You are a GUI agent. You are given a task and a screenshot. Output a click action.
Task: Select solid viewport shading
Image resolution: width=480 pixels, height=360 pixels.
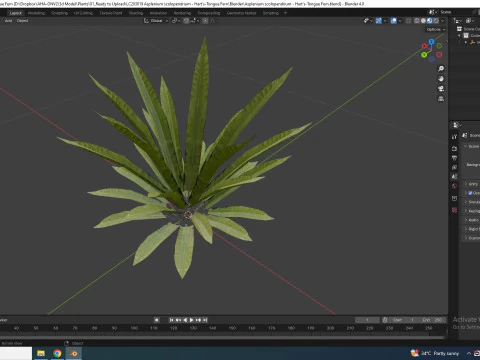click(x=423, y=21)
